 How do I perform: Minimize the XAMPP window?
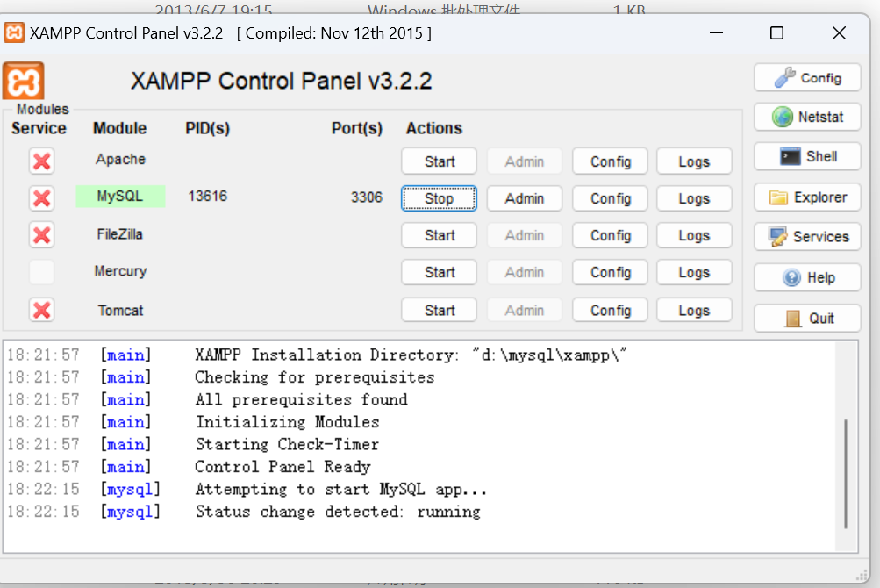716,33
